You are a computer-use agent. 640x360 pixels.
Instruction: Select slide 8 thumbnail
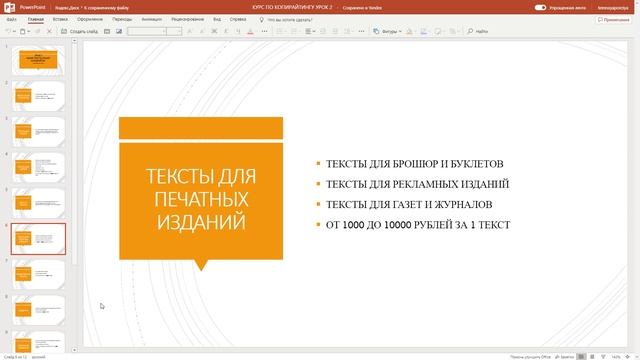pos(38,310)
